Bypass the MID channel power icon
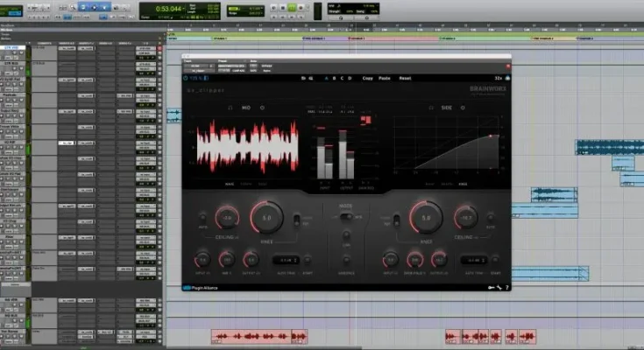This screenshot has height=350, width=644. 263,107
